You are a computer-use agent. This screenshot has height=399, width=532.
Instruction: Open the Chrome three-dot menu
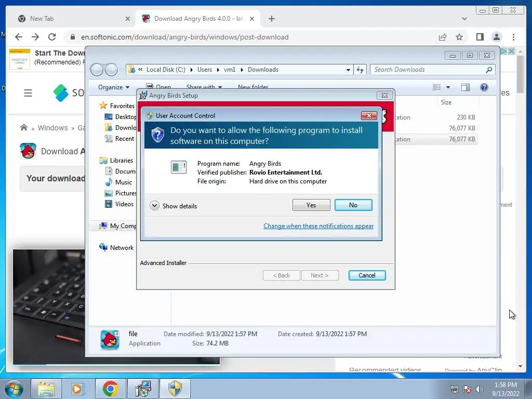[513, 37]
